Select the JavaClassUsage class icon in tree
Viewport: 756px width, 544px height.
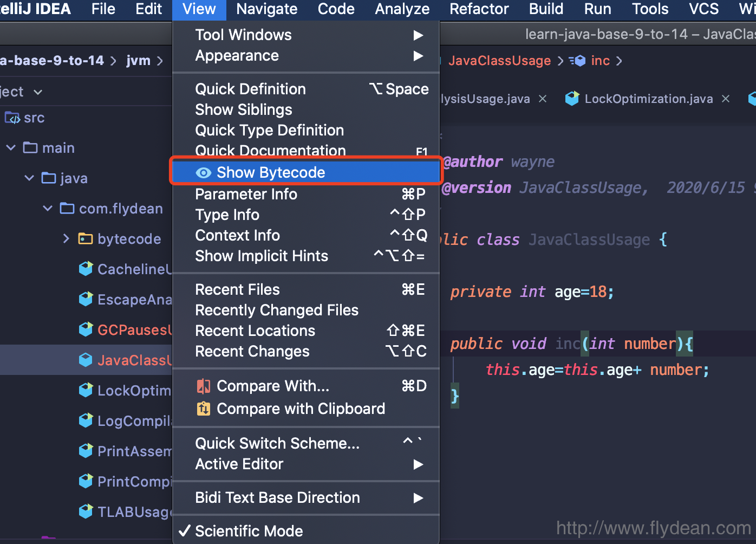click(86, 360)
